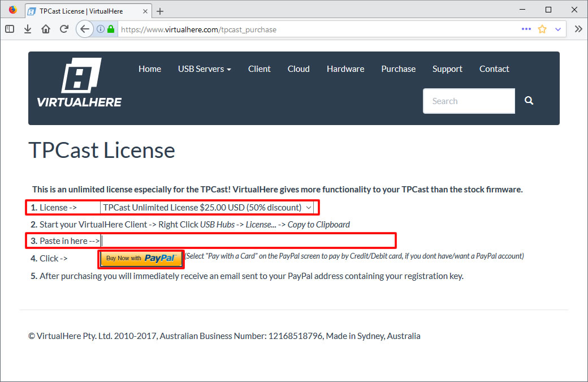The width and height of the screenshot is (588, 382).
Task: Bookmark this page with star icon
Action: tap(542, 29)
